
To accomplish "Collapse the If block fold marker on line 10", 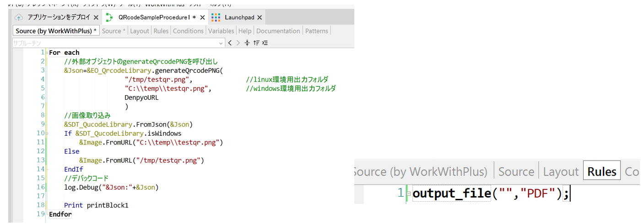I will click(47, 133).
